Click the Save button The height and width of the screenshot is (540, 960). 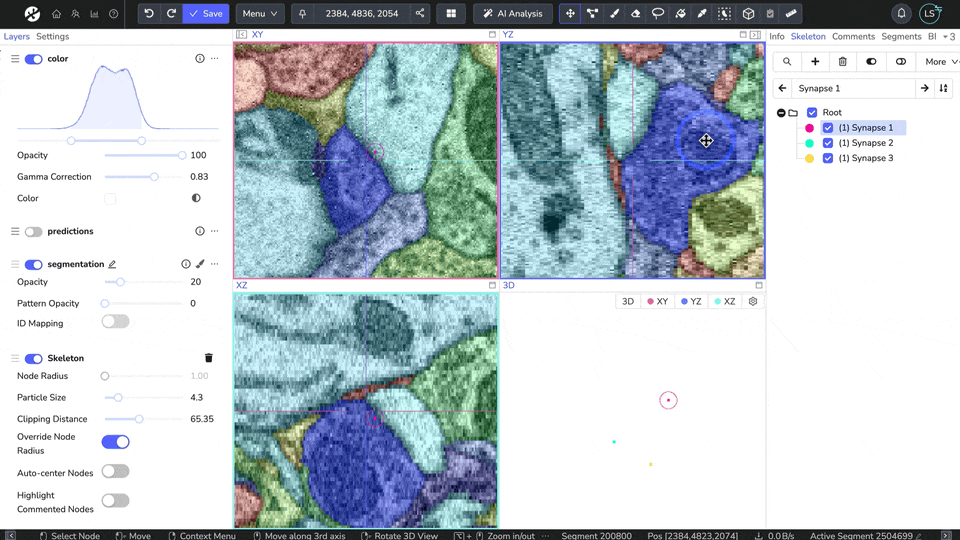point(206,14)
